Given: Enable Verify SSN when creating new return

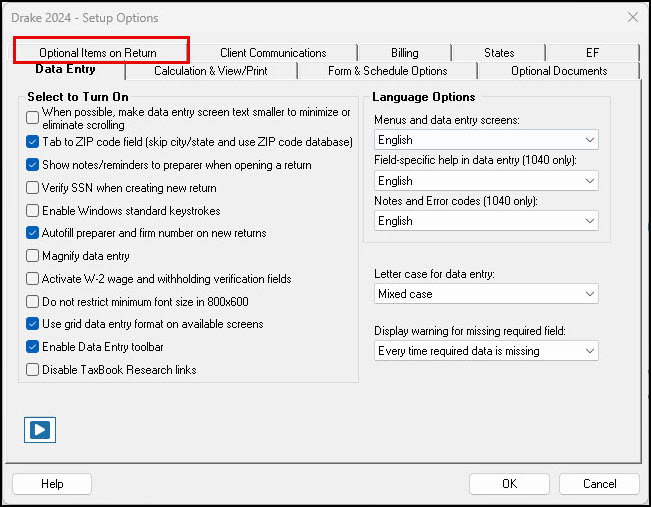Looking at the screenshot, I should point(32,188).
